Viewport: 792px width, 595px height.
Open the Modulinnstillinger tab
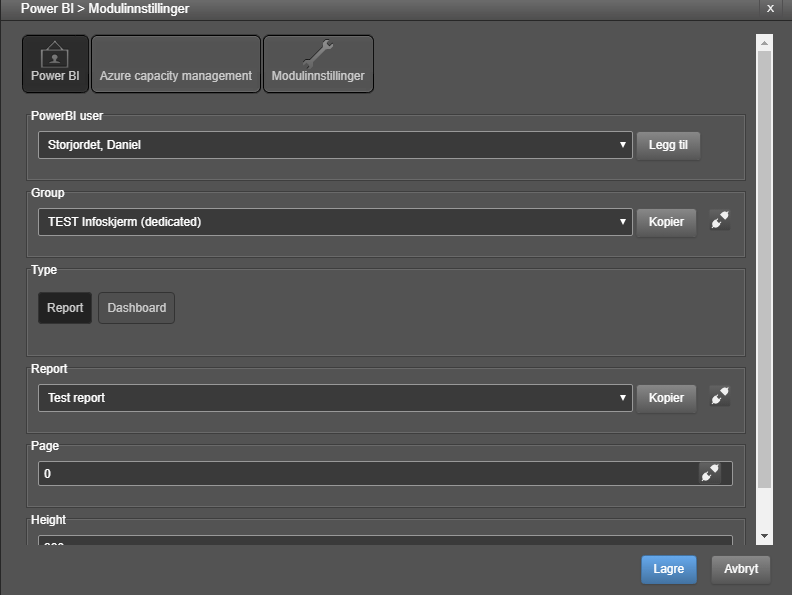coord(318,64)
